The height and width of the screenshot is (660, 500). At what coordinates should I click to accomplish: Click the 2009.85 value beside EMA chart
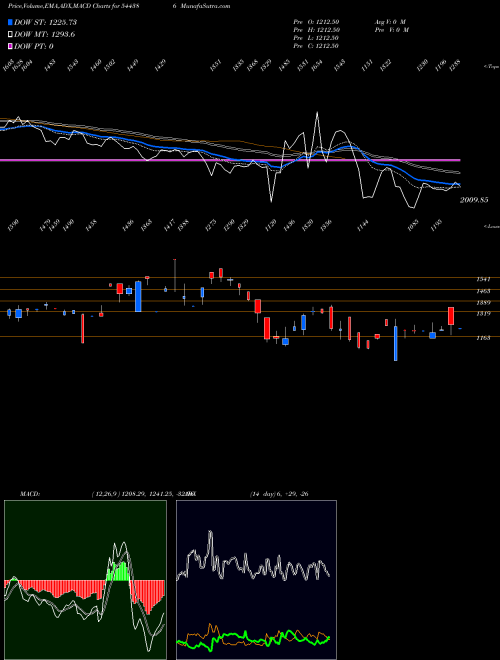pos(474,200)
